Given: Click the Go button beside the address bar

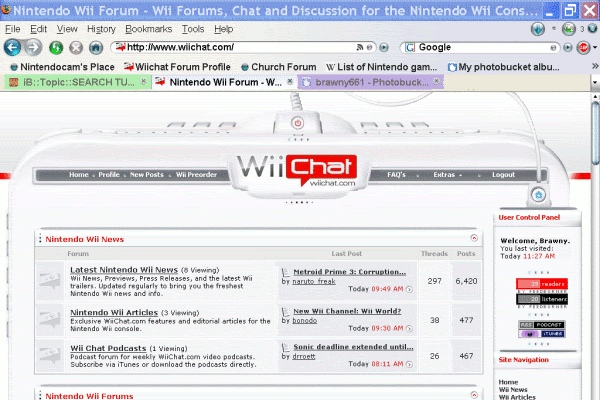Looking at the screenshot, I should [x=384, y=47].
